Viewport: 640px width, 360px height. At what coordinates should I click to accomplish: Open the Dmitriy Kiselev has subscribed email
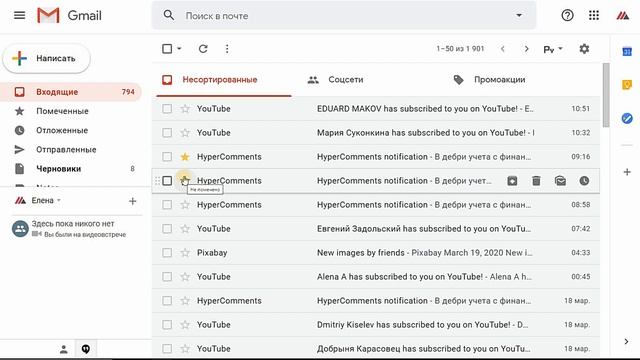pos(376,325)
